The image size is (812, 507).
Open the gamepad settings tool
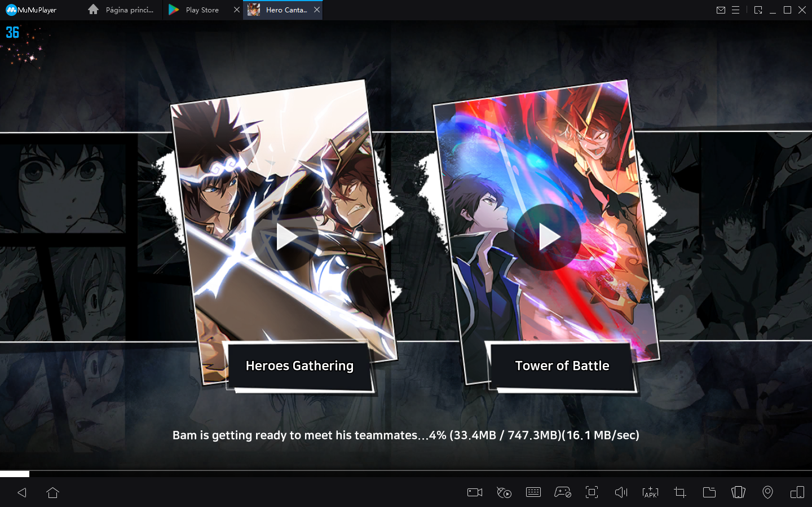(563, 492)
